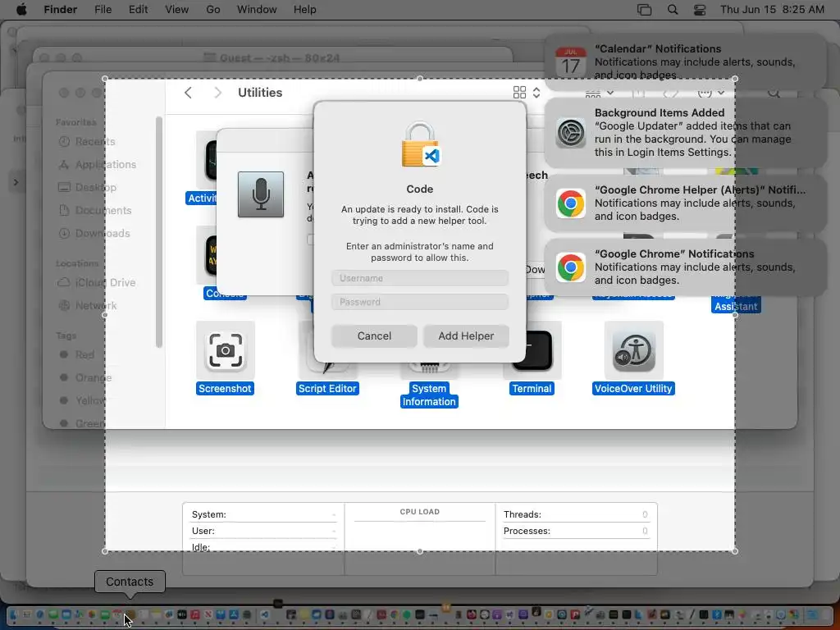
Task: Open the "Google Chrome" Notifications banner
Action: coord(686,267)
